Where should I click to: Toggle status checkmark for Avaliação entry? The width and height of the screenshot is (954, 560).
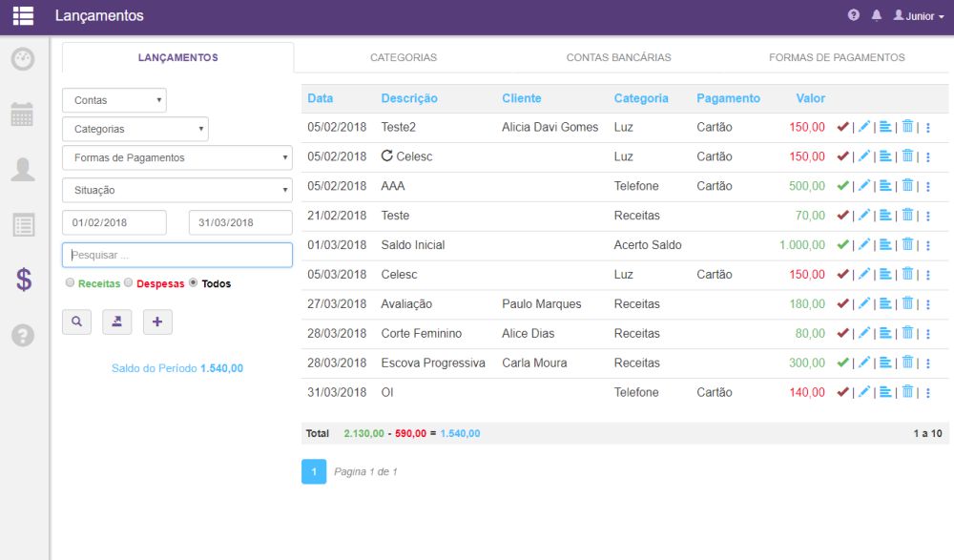[x=842, y=303]
